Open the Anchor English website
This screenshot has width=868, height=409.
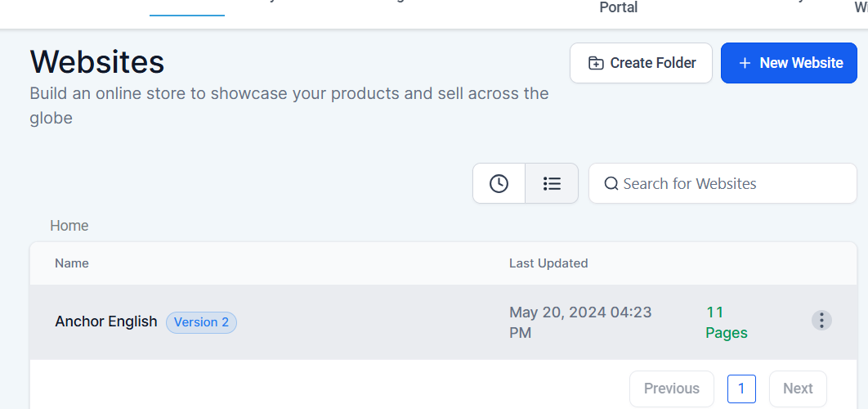pos(106,321)
